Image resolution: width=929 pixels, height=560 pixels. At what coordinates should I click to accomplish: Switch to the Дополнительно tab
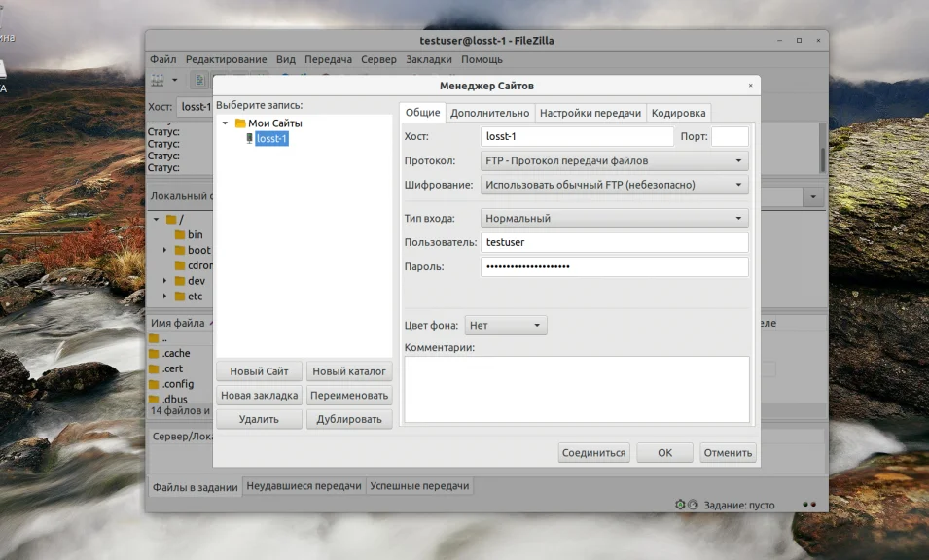489,113
